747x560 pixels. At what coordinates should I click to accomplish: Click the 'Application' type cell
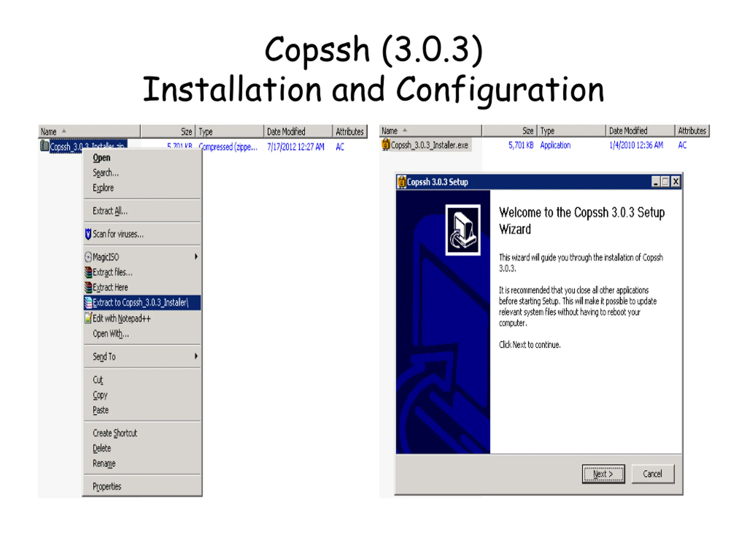click(555, 145)
